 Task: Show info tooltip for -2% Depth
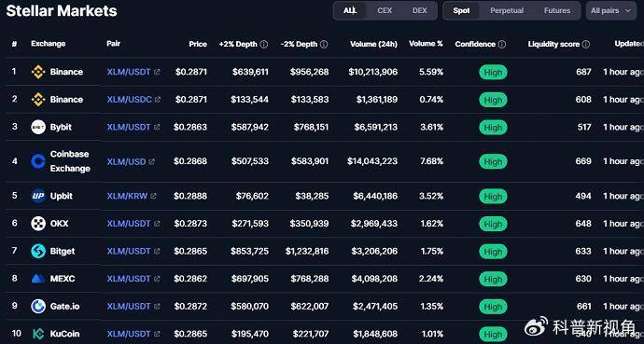tap(324, 44)
